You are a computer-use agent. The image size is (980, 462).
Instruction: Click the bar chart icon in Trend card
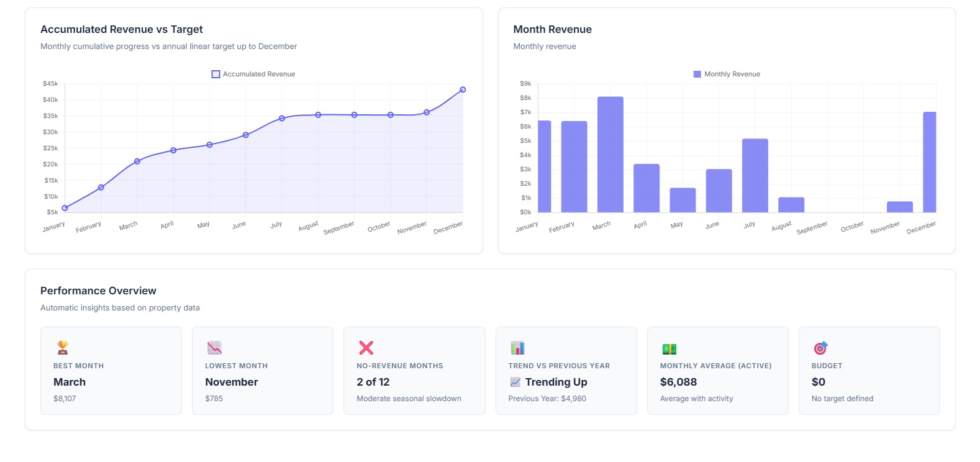tap(517, 348)
